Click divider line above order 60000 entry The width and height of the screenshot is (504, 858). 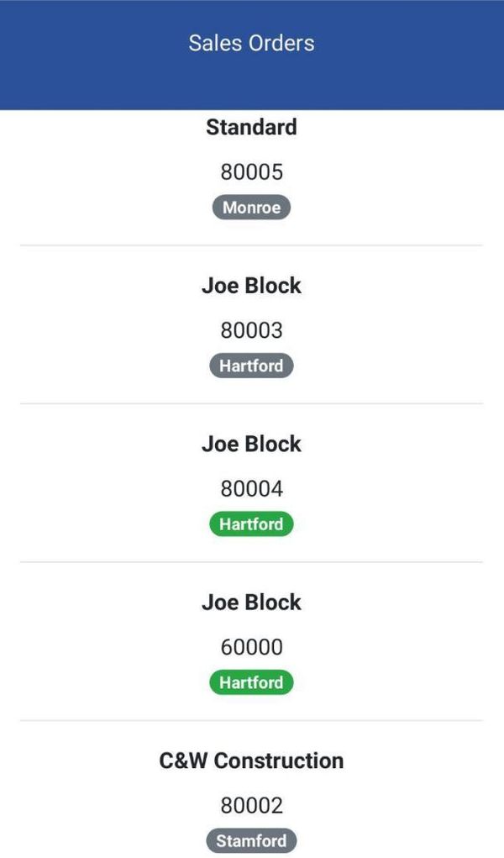pyautogui.click(x=251, y=562)
